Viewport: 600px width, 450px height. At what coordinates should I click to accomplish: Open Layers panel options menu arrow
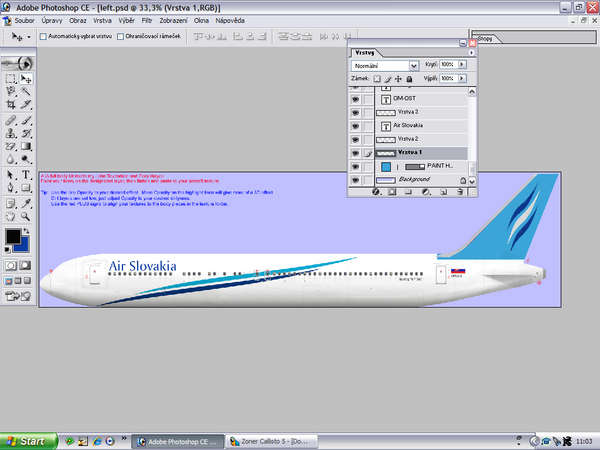pyautogui.click(x=471, y=53)
